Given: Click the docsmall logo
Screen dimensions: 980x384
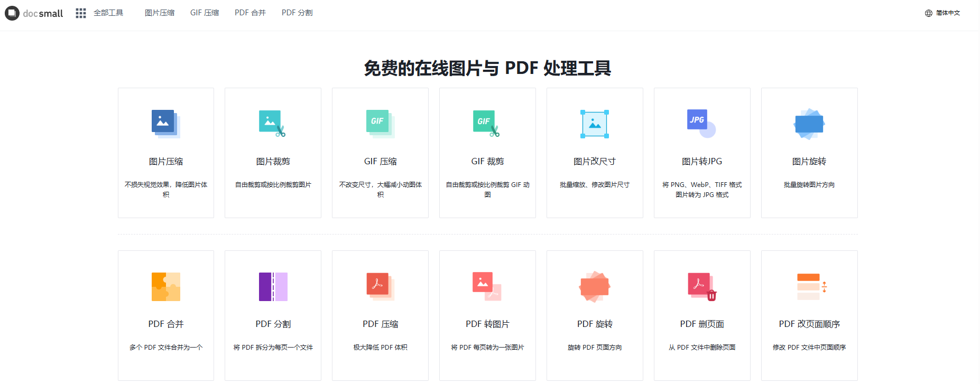Looking at the screenshot, I should [x=34, y=13].
